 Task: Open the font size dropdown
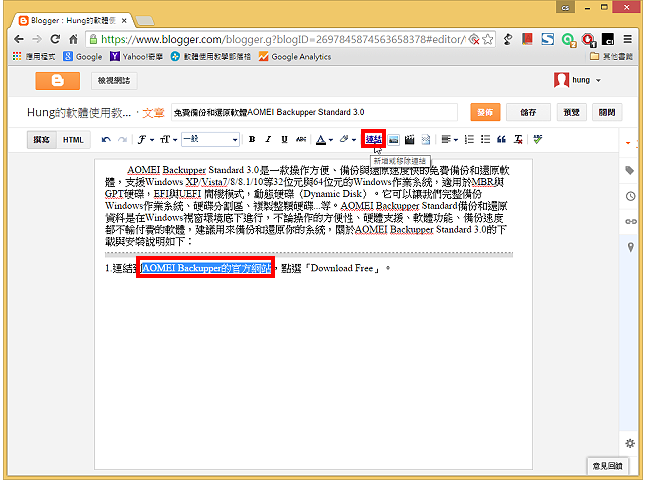(168, 139)
